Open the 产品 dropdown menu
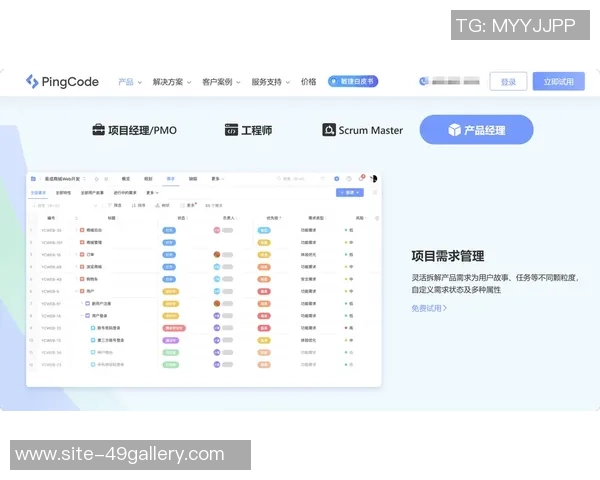This screenshot has height=480, width=600. [130, 82]
